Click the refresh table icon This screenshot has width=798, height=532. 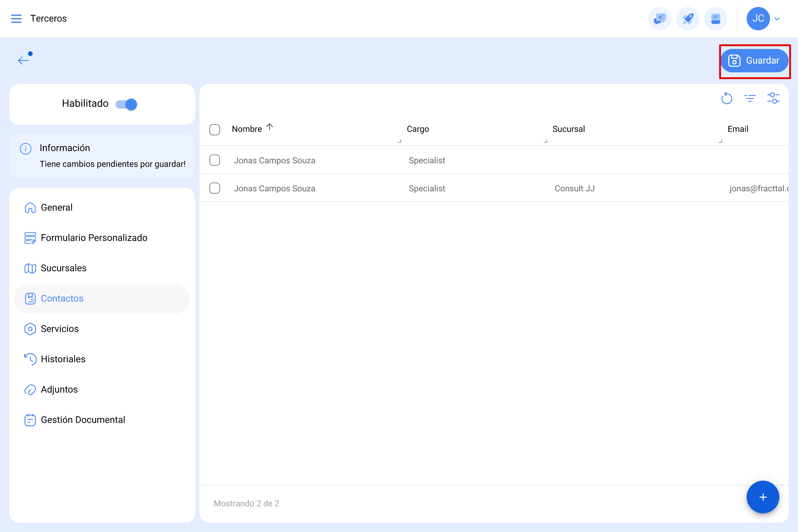(x=727, y=98)
